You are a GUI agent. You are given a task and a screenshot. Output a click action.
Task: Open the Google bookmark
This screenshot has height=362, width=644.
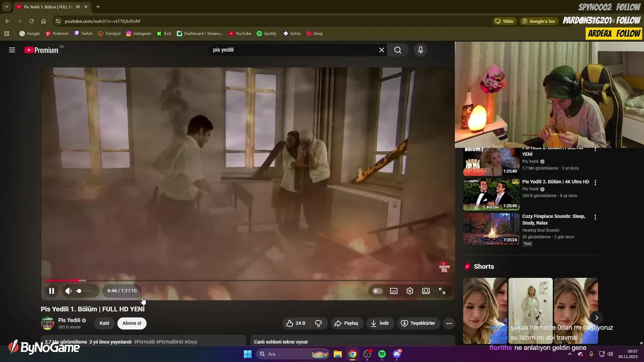click(29, 33)
